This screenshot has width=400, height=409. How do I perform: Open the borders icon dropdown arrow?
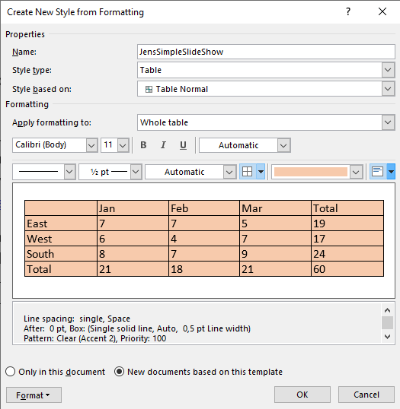click(x=261, y=172)
